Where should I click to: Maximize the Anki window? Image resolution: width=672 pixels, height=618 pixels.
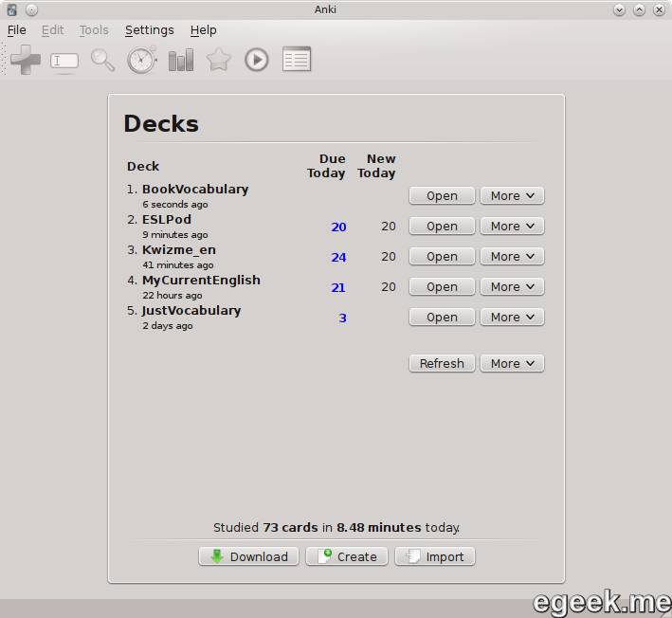[x=639, y=9]
